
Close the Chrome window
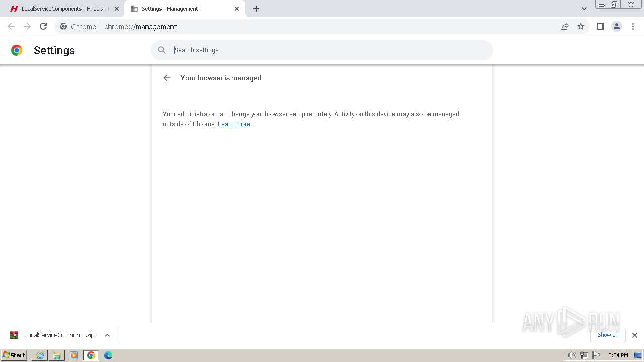631,5
